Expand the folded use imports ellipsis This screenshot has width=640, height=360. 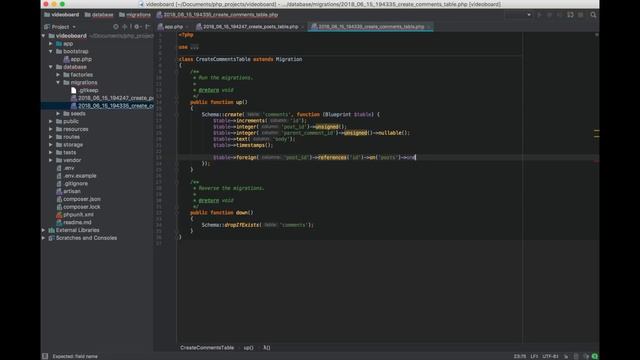point(194,47)
